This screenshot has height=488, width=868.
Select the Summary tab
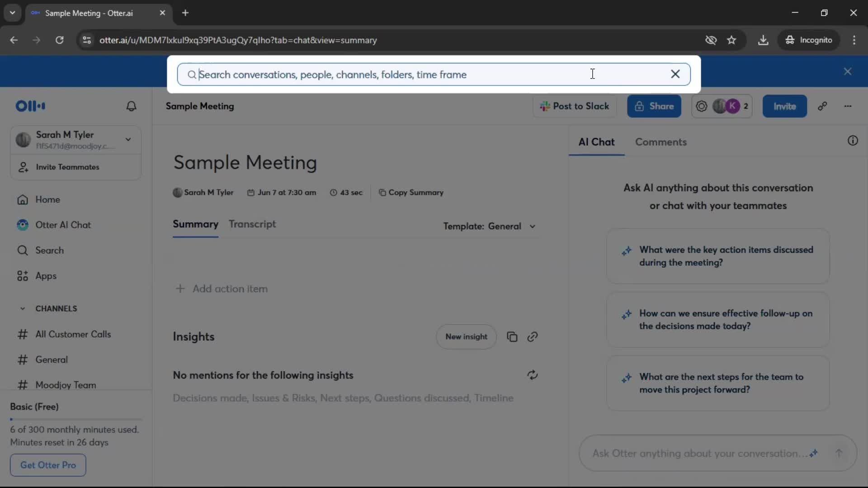click(x=195, y=224)
